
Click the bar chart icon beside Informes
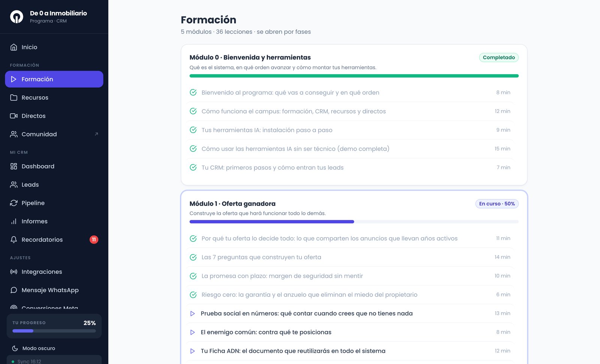[x=14, y=222]
